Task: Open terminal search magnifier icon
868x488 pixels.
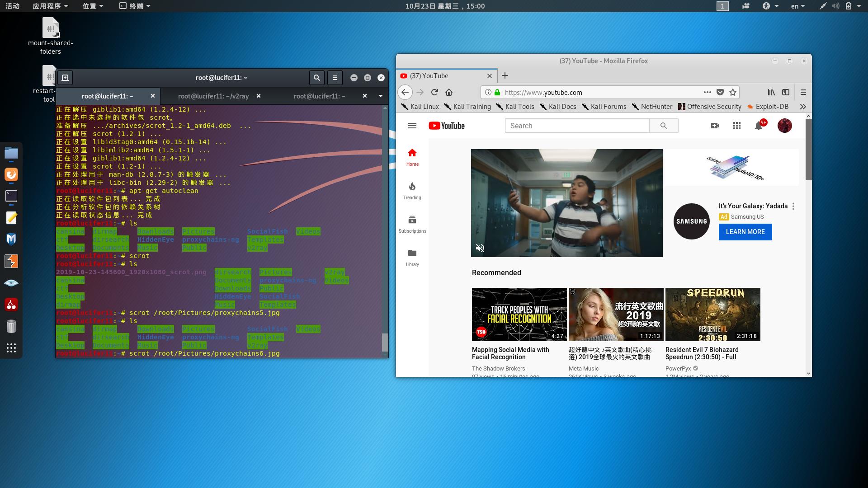Action: pos(317,78)
